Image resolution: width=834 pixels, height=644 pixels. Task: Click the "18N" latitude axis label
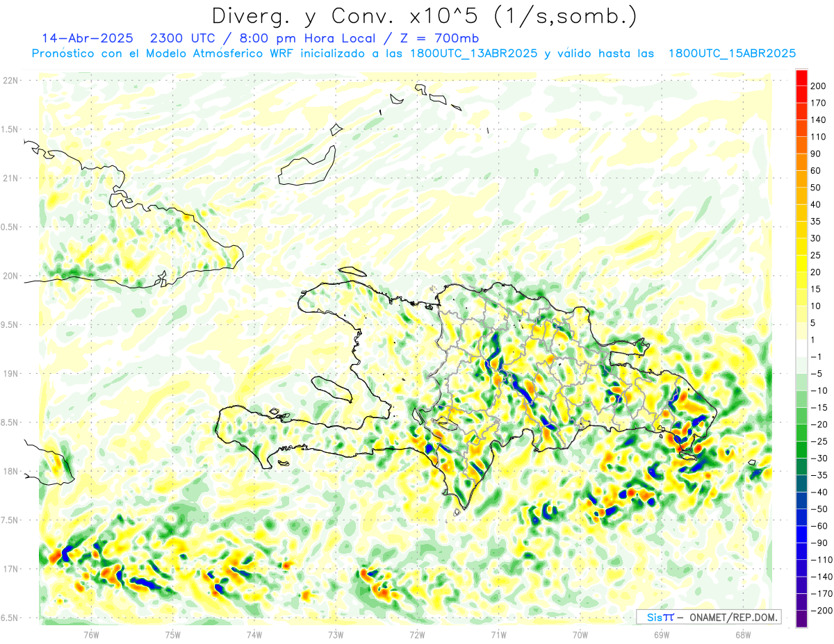tap(10, 471)
